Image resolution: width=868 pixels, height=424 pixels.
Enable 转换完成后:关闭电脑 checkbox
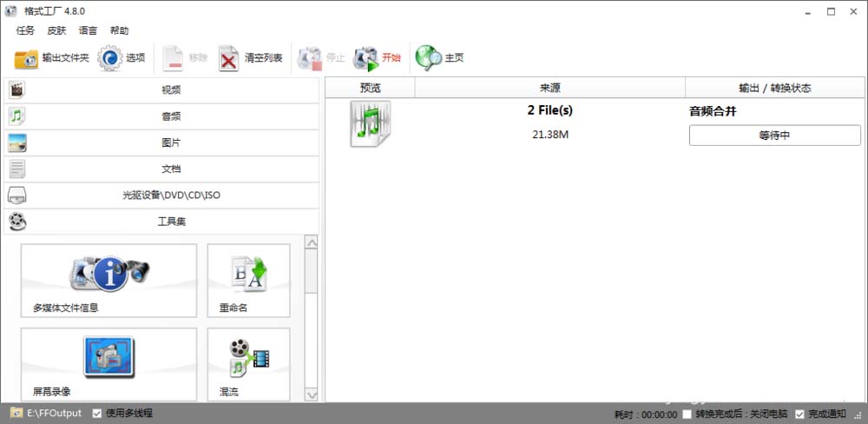point(687,414)
